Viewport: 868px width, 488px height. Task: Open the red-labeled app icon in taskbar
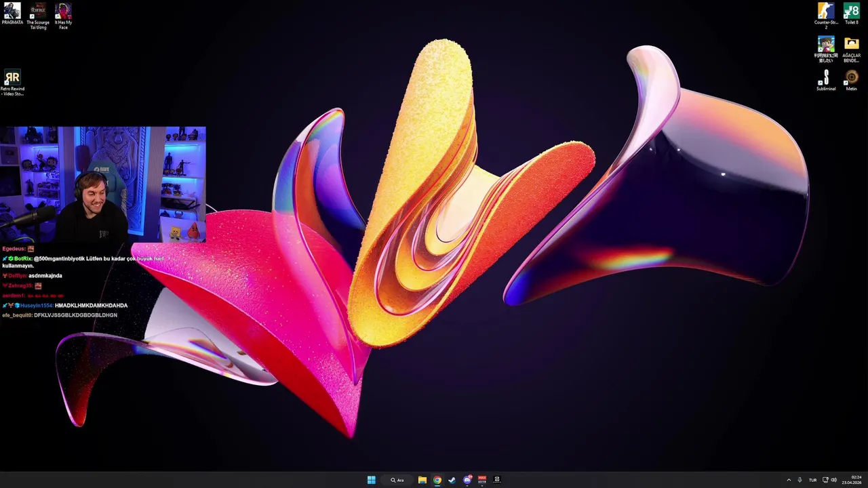click(x=482, y=480)
